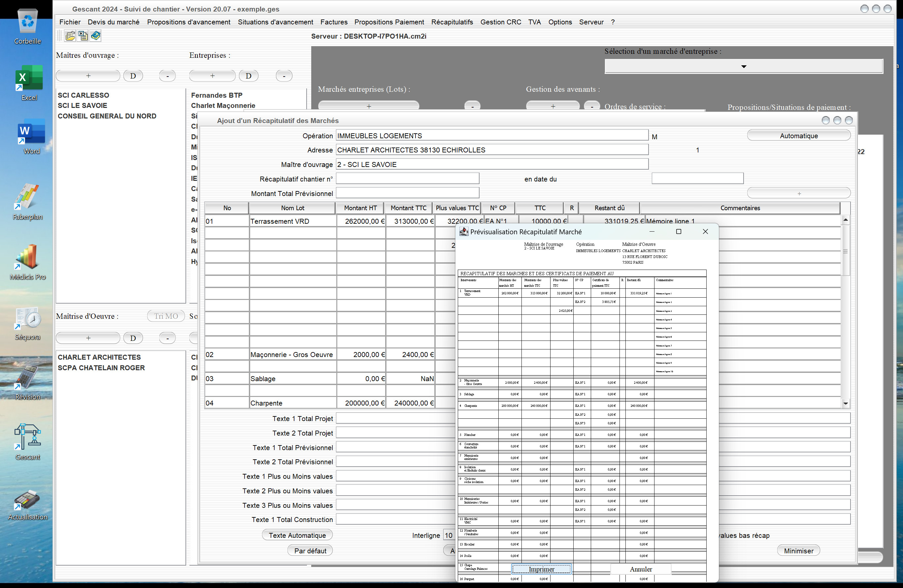Click D button under Maîtrise d'Oeuvre
The image size is (903, 588).
tap(133, 338)
